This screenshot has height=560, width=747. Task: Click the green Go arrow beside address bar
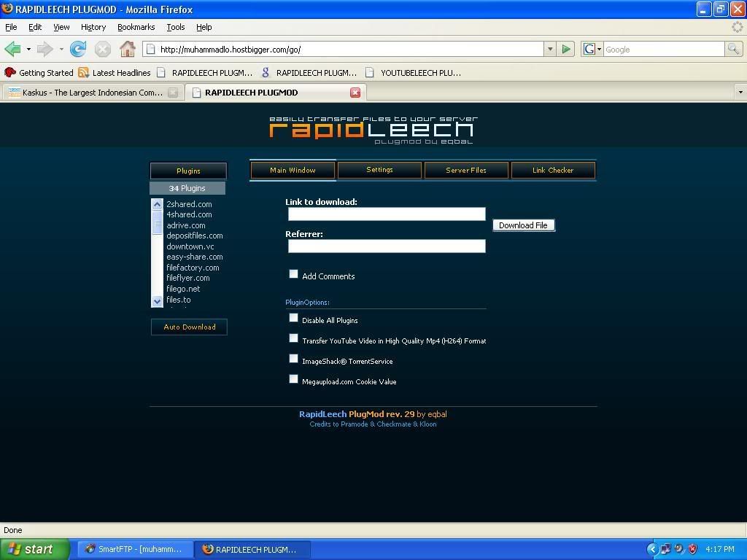566,49
